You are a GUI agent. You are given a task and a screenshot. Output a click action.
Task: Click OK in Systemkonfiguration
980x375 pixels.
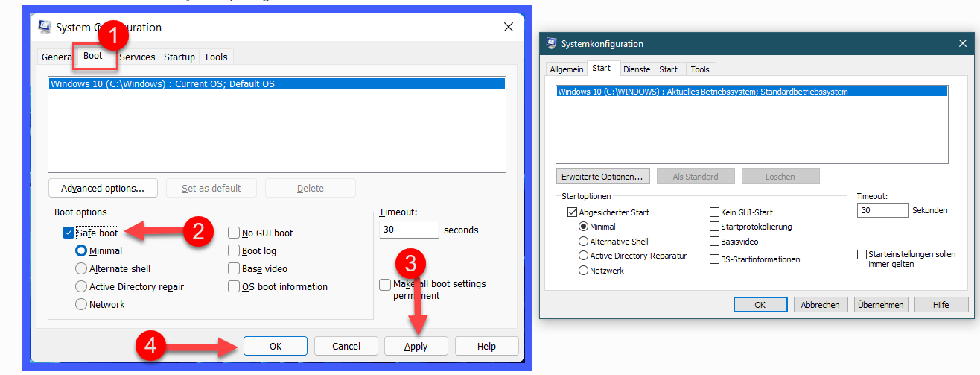click(x=760, y=305)
